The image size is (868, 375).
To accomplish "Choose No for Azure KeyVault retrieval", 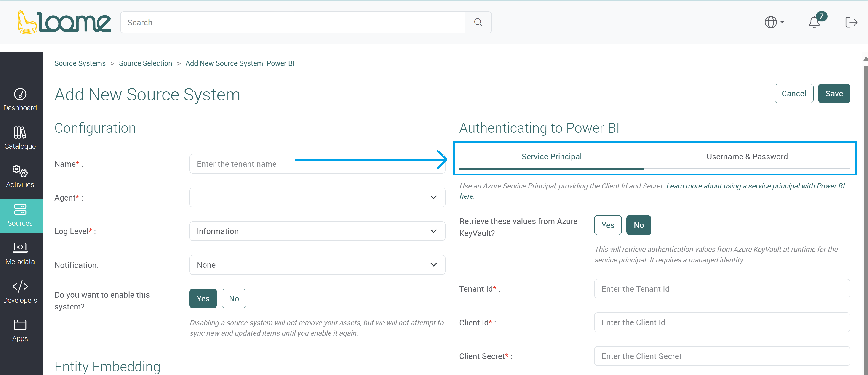I will click(x=638, y=225).
